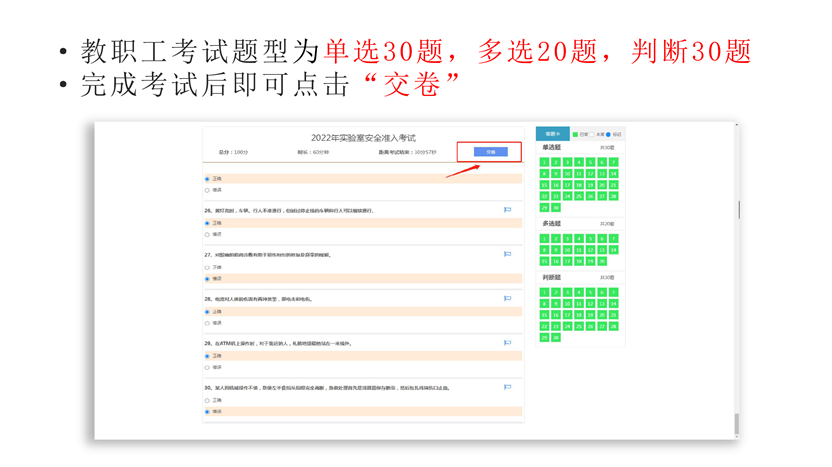Screen dimensions: 832x467
Task: Select 正确 for question 27
Action: click(207, 268)
